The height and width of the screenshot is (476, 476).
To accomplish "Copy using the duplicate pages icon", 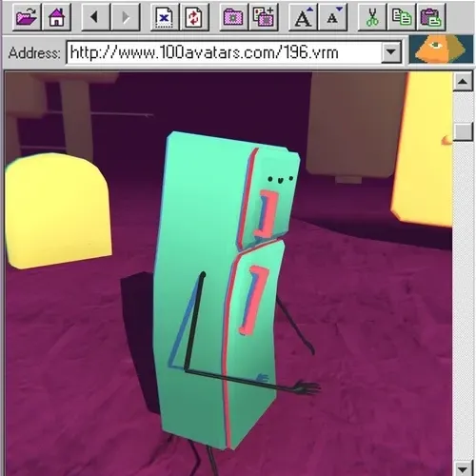I will point(402,17).
